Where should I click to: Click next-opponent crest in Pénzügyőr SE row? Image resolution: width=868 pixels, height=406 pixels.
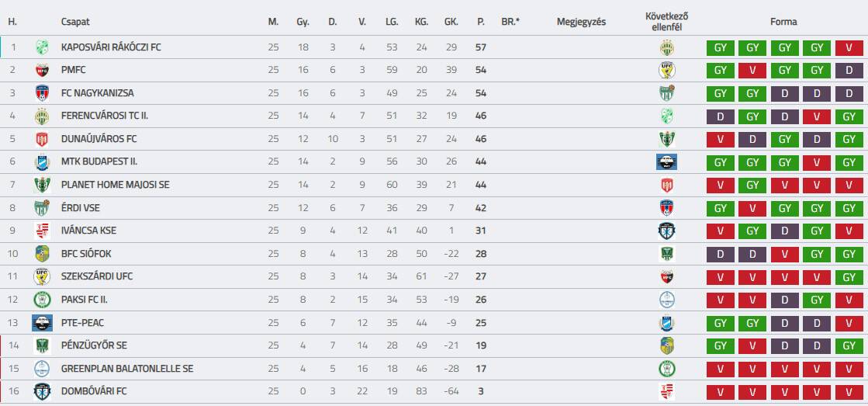pos(666,345)
